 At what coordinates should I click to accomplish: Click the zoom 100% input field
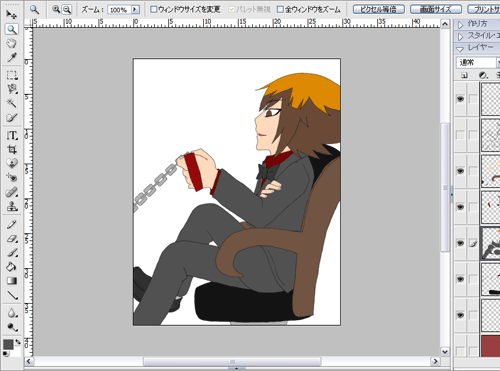[x=119, y=10]
